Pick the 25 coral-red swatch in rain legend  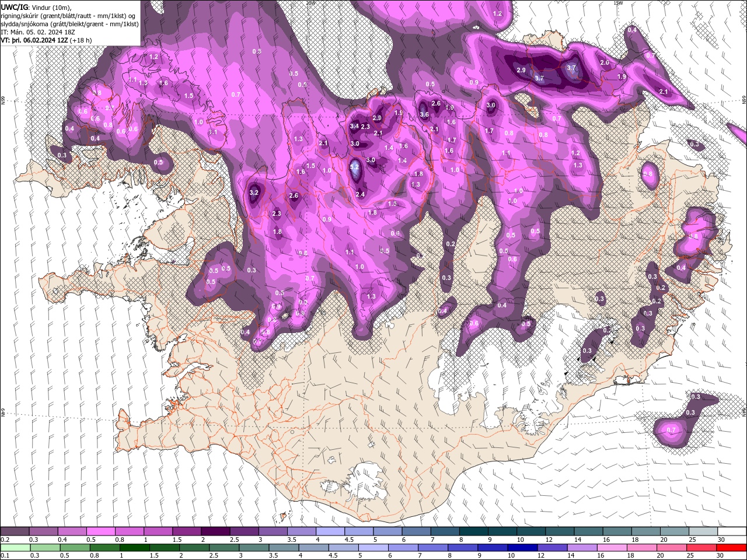701,548
